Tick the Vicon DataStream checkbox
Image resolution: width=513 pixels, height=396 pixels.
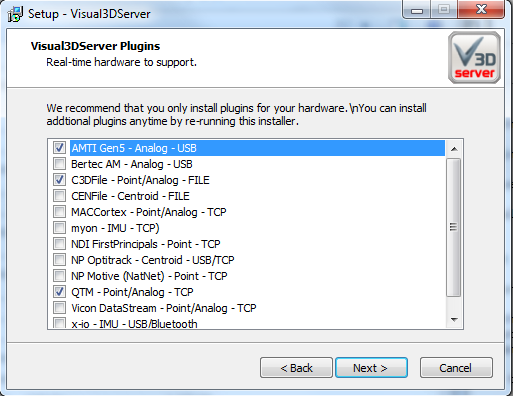[x=59, y=307]
